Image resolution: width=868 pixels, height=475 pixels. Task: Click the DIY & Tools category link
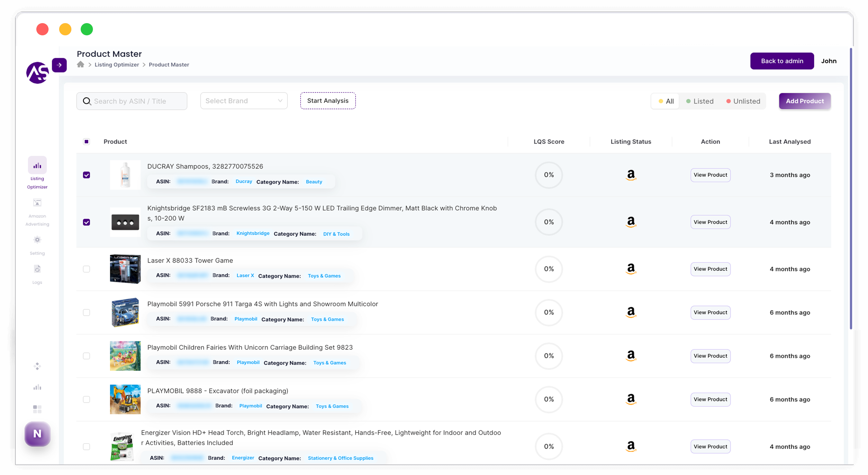[336, 234]
